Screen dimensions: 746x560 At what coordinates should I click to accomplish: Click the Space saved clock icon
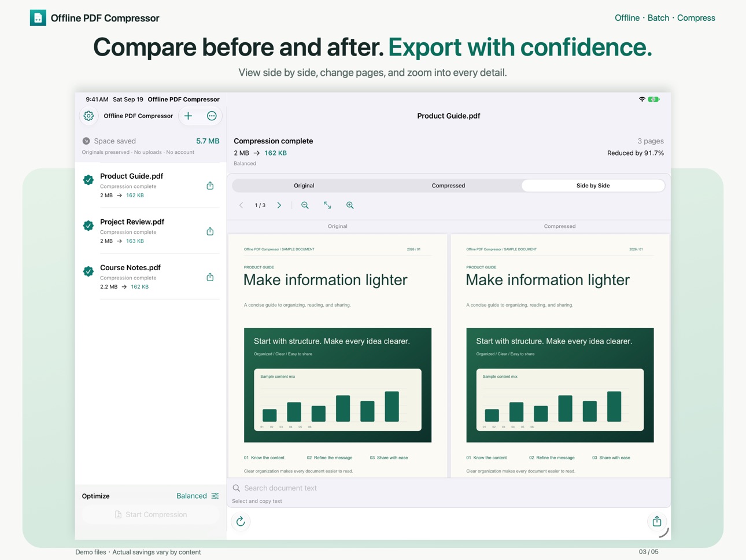pos(86,141)
